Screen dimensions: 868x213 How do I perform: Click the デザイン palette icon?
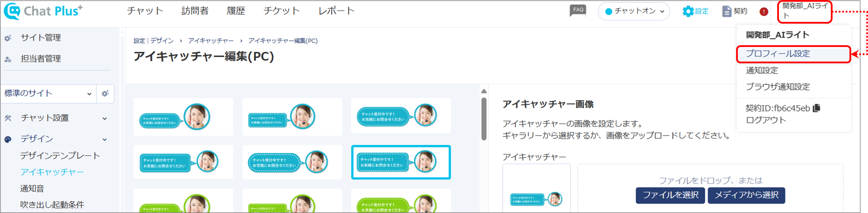(x=8, y=139)
